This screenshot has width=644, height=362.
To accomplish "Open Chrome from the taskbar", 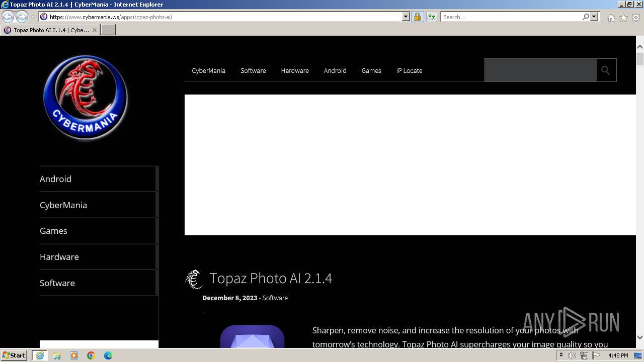I will click(91, 355).
